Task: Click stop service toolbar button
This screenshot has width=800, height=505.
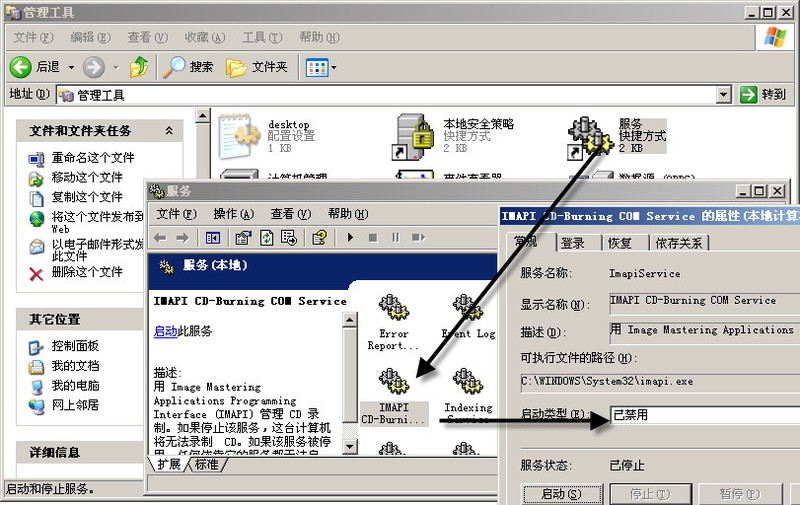Action: [373, 238]
